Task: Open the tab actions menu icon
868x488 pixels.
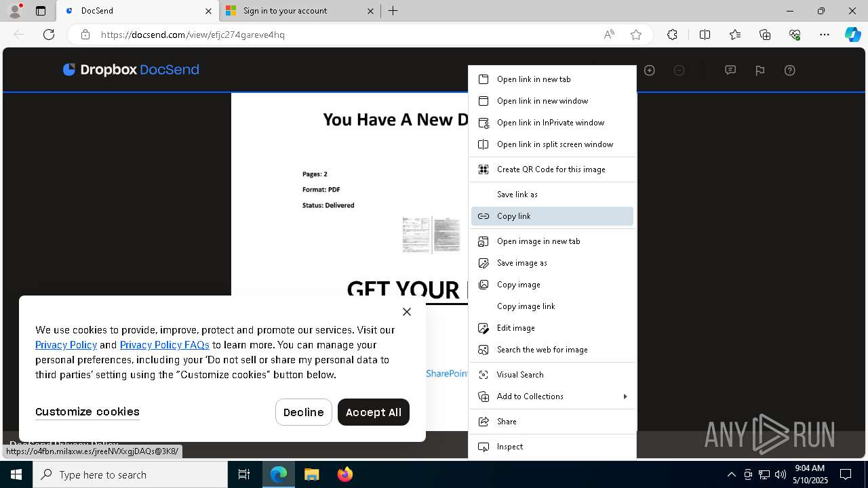Action: point(41,11)
